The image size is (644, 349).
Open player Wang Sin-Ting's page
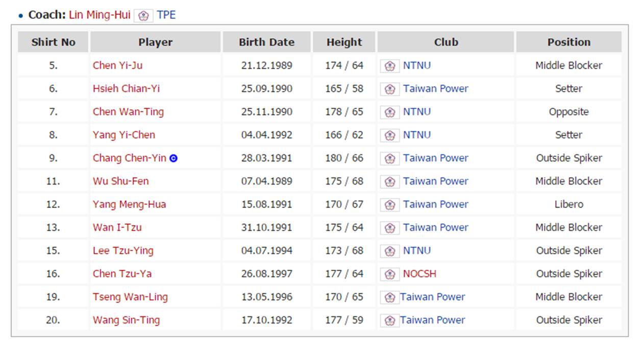[x=126, y=320]
